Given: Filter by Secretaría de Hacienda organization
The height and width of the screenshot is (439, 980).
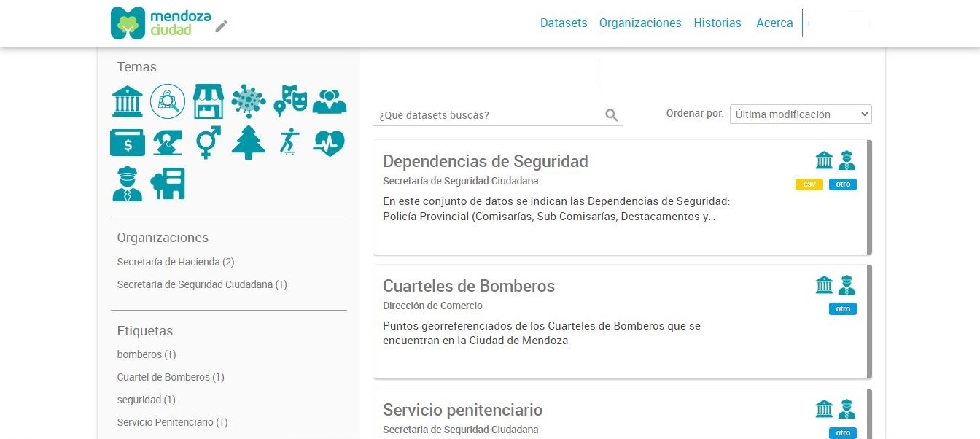Looking at the screenshot, I should (x=176, y=262).
